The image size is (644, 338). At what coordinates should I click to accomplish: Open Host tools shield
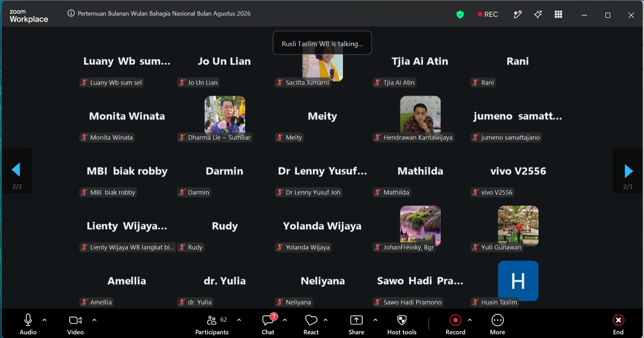tap(402, 320)
